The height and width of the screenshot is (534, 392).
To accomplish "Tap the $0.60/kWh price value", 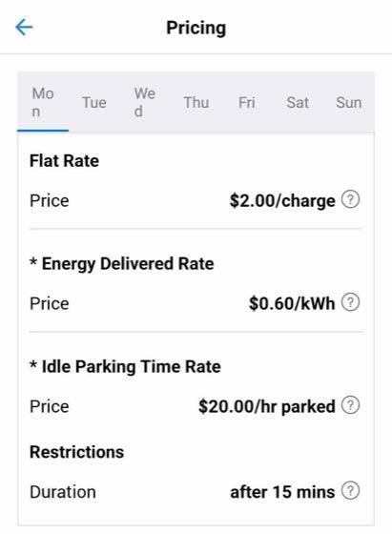I will click(x=292, y=303).
